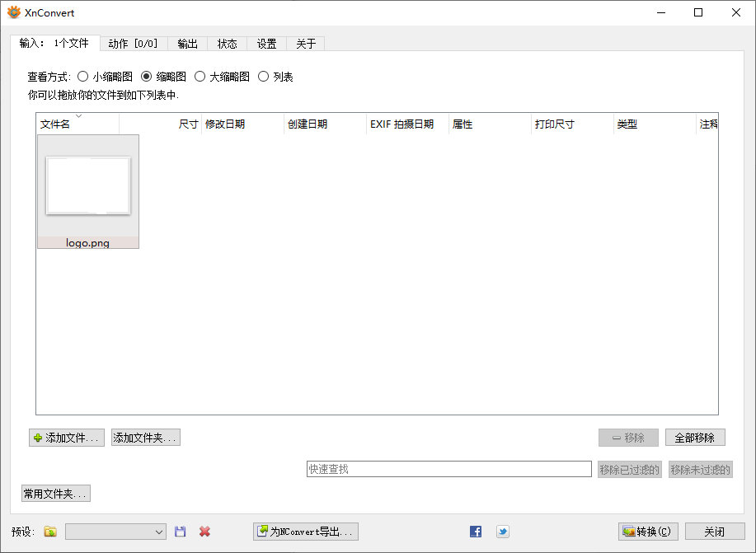Click 全部移除 remove all button
756x553 pixels.
695,438
